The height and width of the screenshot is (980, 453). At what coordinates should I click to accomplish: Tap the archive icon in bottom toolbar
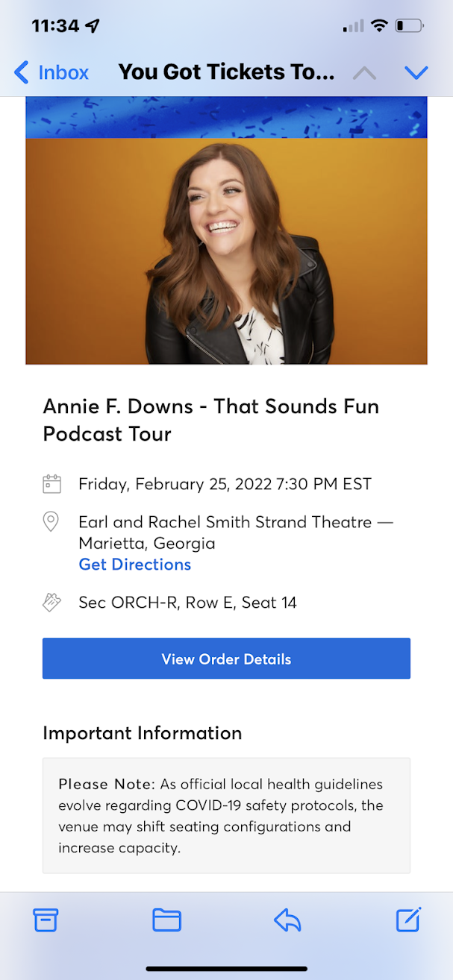[x=46, y=920]
